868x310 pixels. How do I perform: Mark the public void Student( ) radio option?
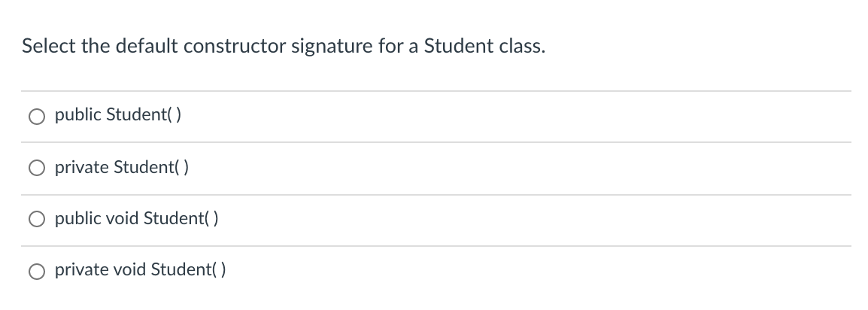click(37, 220)
